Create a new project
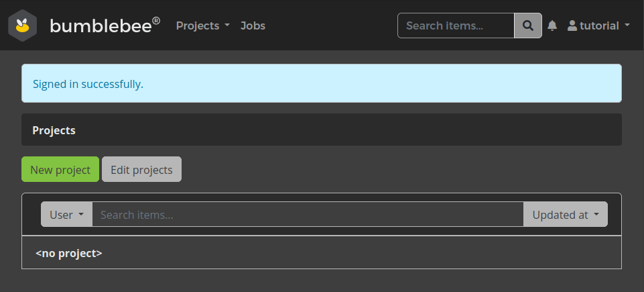The height and width of the screenshot is (292, 644). (x=60, y=170)
